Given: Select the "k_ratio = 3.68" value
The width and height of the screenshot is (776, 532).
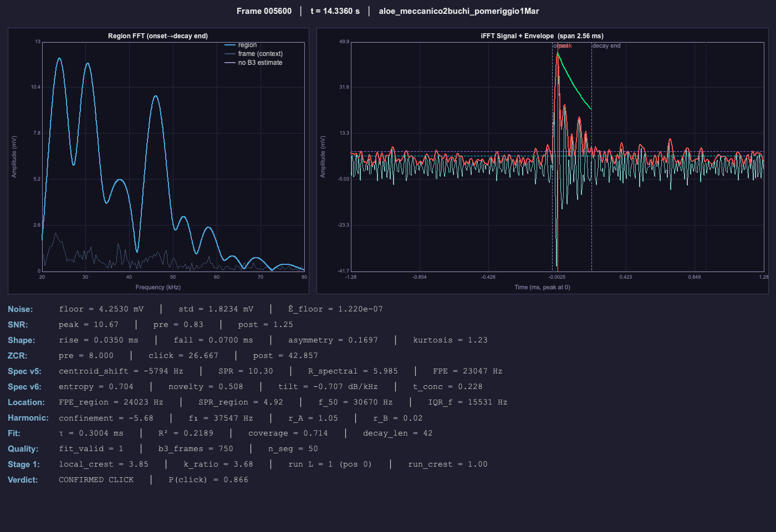Looking at the screenshot, I should coord(218,464).
